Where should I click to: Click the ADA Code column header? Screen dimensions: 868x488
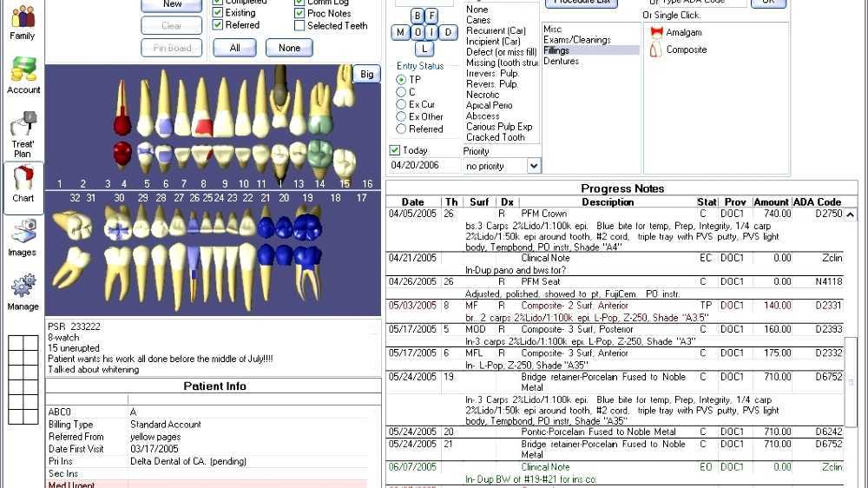(817, 202)
